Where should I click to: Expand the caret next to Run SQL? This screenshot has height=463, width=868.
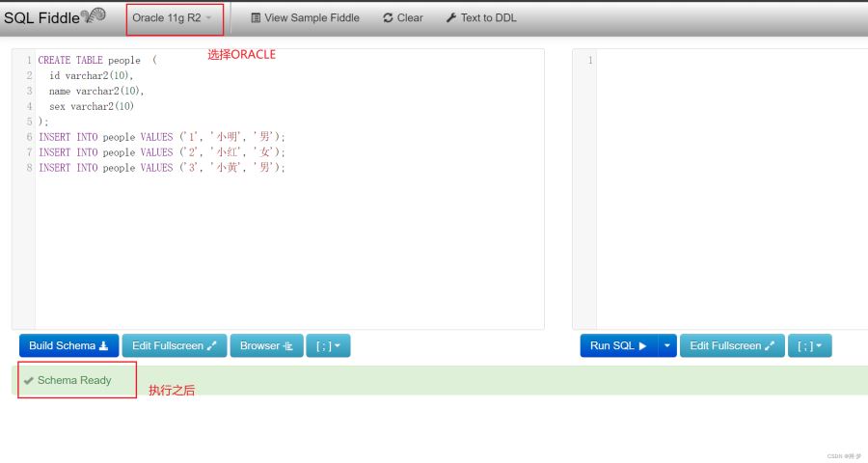[667, 345]
